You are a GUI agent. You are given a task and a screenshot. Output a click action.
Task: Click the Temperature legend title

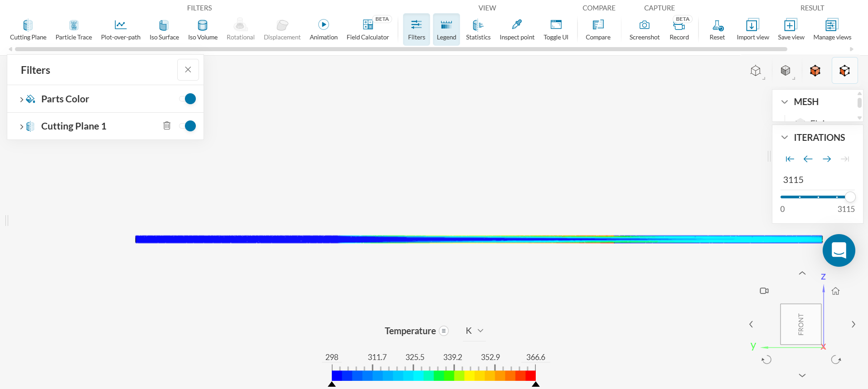pyautogui.click(x=410, y=331)
